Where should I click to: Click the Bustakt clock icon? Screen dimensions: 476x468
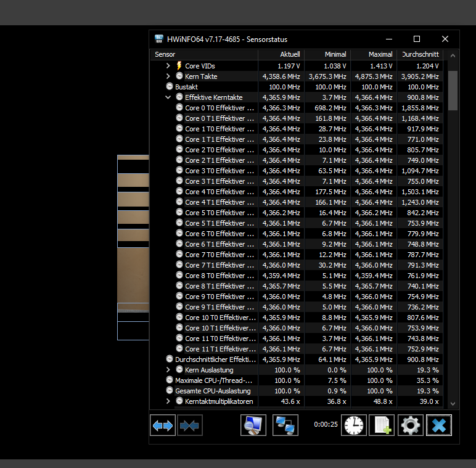click(x=170, y=86)
